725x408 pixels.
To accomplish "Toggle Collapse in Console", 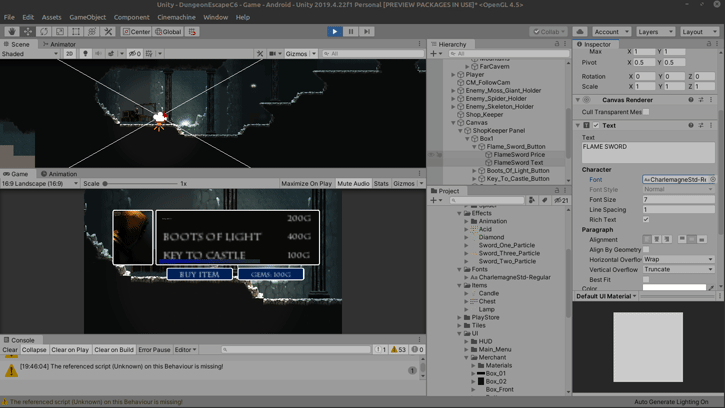I will pyautogui.click(x=34, y=350).
